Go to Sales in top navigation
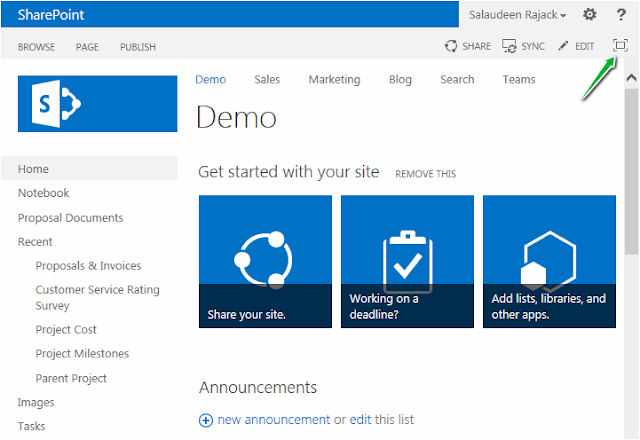Image resolution: width=640 pixels, height=440 pixels. (x=267, y=79)
